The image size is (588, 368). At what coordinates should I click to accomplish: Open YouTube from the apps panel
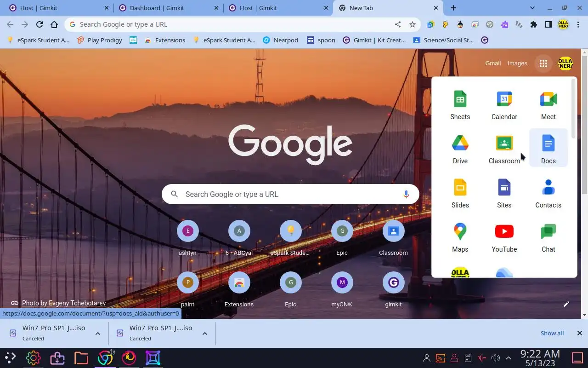coord(504,238)
